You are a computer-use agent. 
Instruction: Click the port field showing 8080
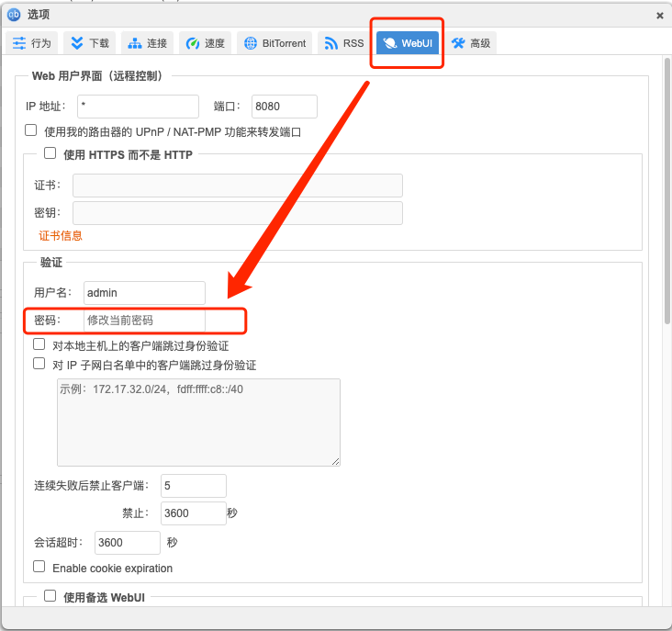pos(284,107)
